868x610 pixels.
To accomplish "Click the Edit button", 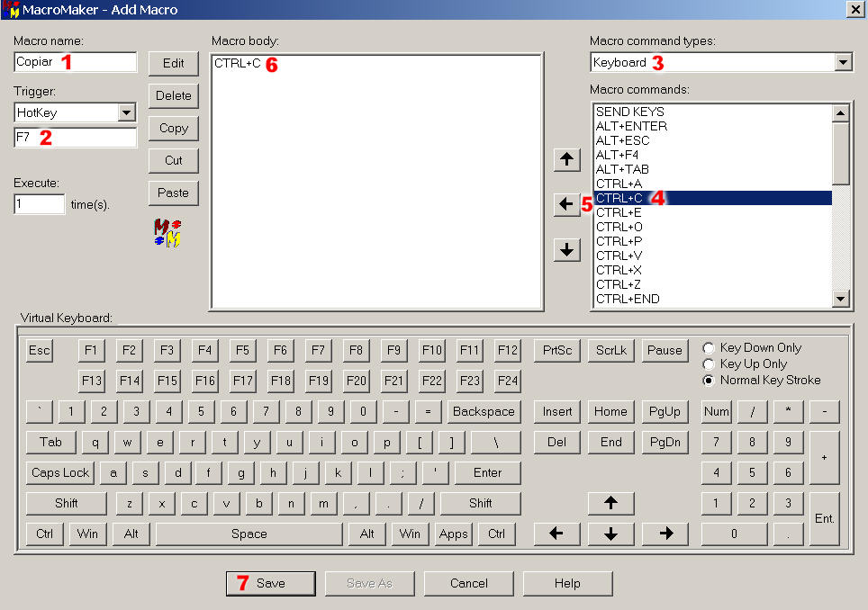I will click(173, 63).
